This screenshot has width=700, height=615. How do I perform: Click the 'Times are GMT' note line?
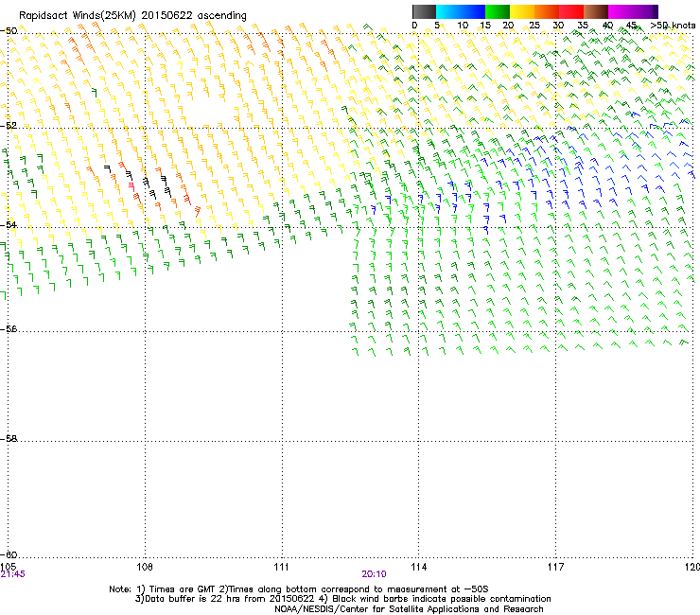[x=299, y=589]
